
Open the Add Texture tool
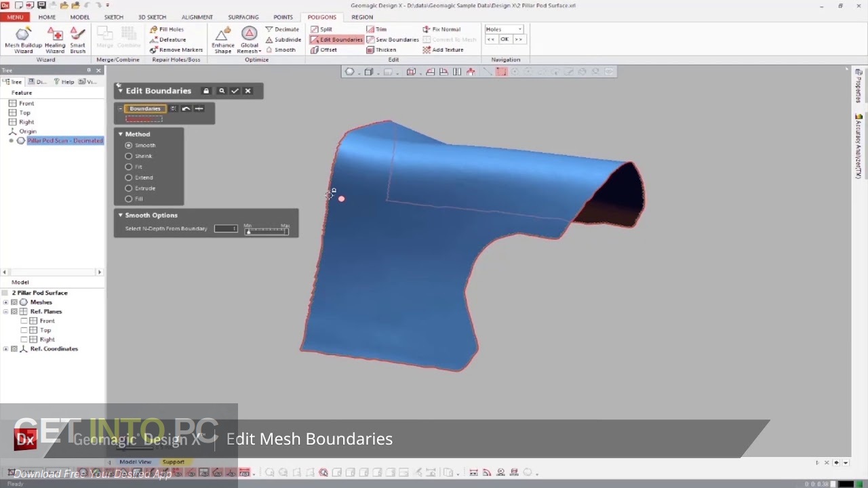coord(443,49)
